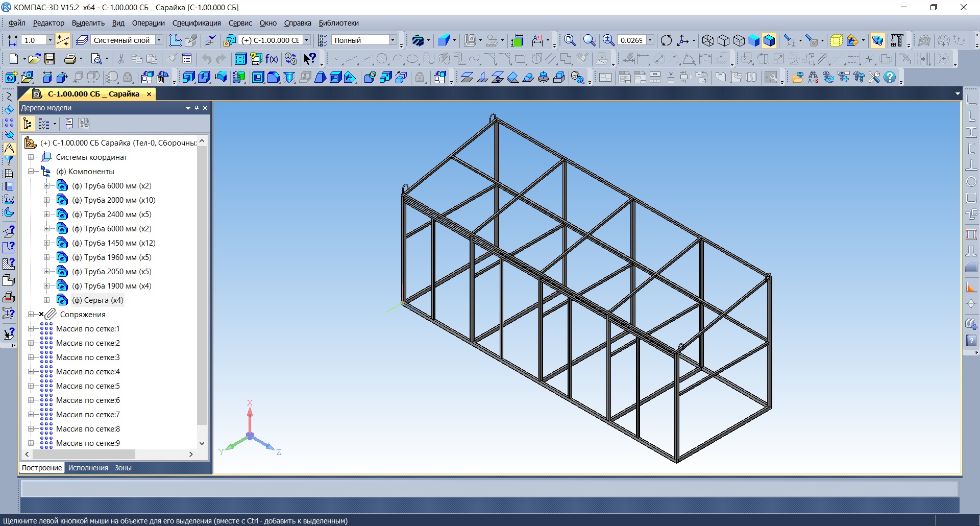Save the document with the floppy-disk icon
This screenshot has height=526, width=980.
pos(50,59)
